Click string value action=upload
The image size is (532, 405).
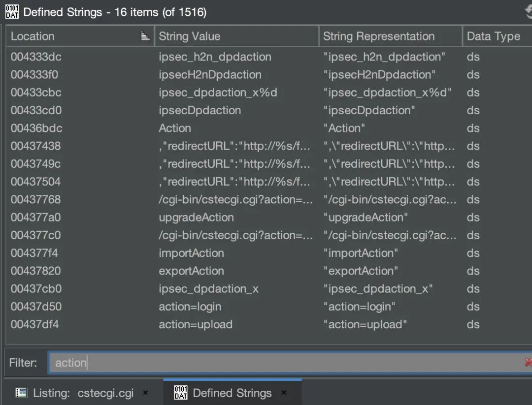point(196,325)
